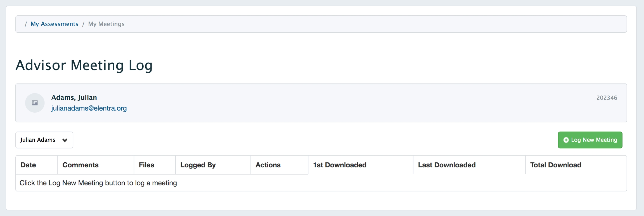Click the 1st Downloaded column header
Viewport: 644px width, 216px height.
pos(339,165)
